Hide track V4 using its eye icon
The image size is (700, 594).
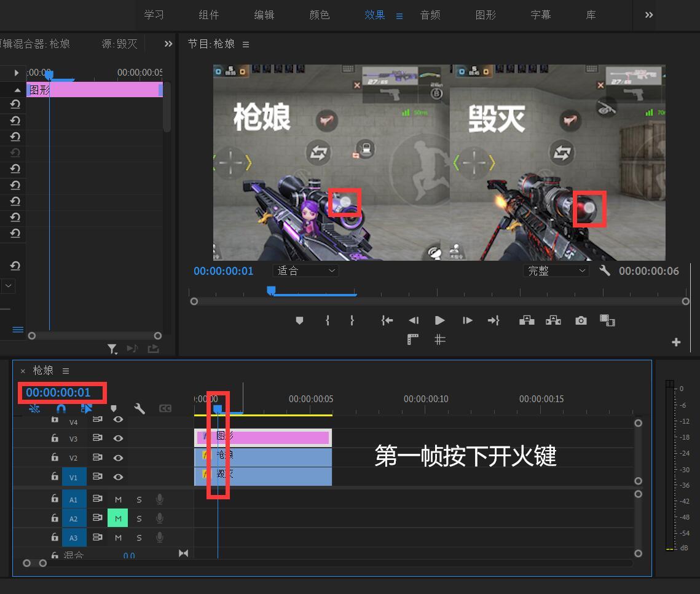(118, 419)
